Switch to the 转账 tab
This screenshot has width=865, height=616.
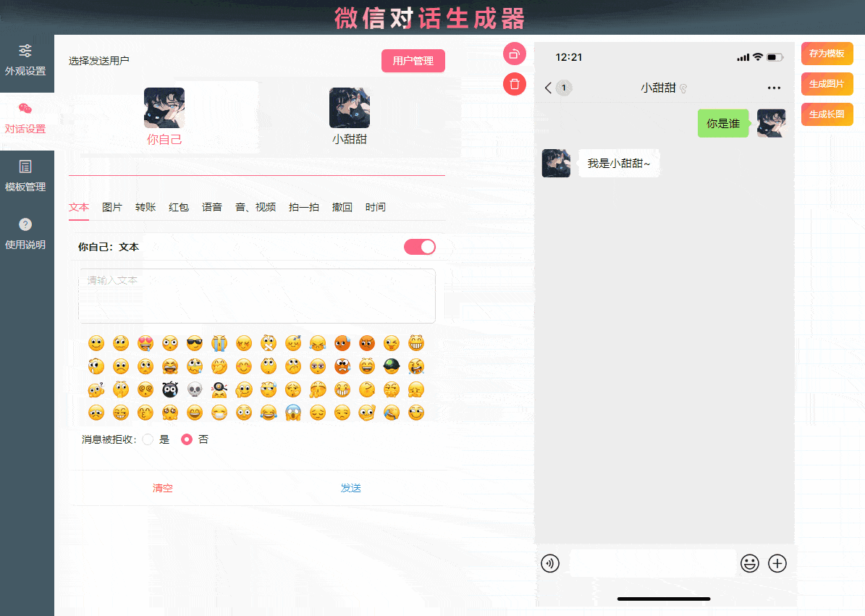pos(145,207)
